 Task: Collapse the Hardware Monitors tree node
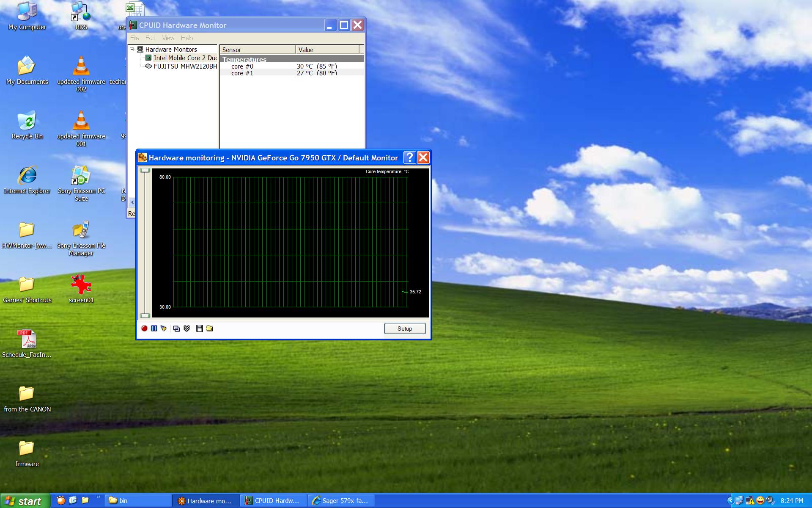tap(132, 50)
